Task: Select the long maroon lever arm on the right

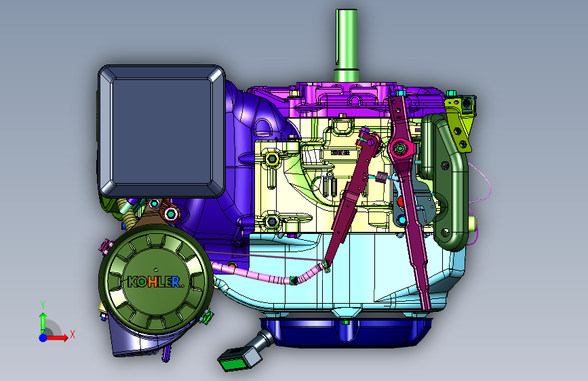Action: pyautogui.click(x=408, y=203)
